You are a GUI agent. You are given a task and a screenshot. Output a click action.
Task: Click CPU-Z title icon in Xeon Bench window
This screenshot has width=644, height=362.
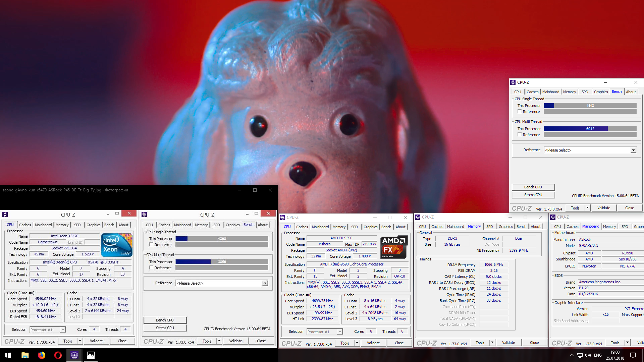click(x=144, y=215)
